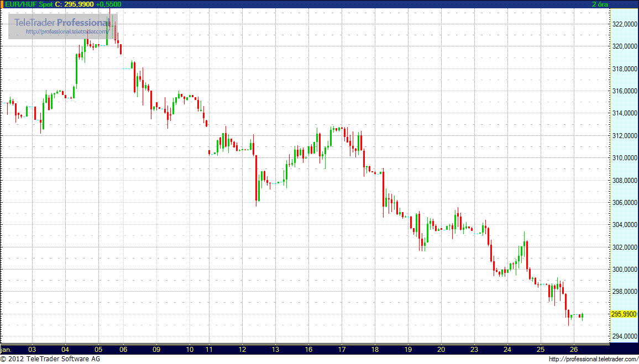Click the EUR/HUF Spot symbol title
The image size is (639, 364).
click(x=25, y=4)
